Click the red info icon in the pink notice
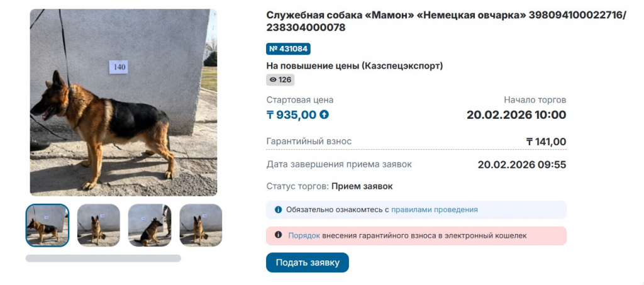 click(x=279, y=235)
